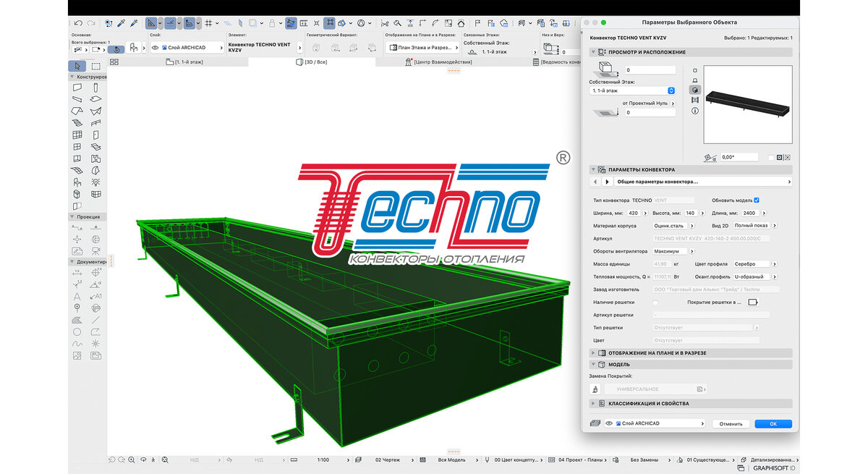Switch to the 1. 1-й этаж tab
868x474 pixels.
tap(184, 62)
